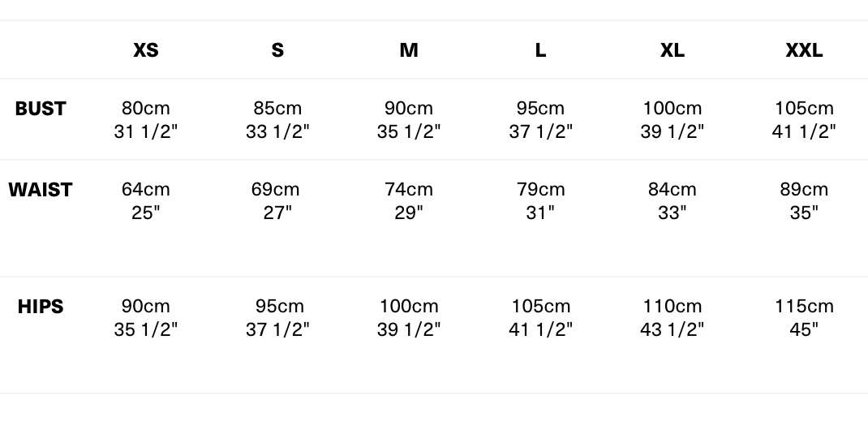Click the XS size column header
The image size is (868, 430).
click(146, 50)
